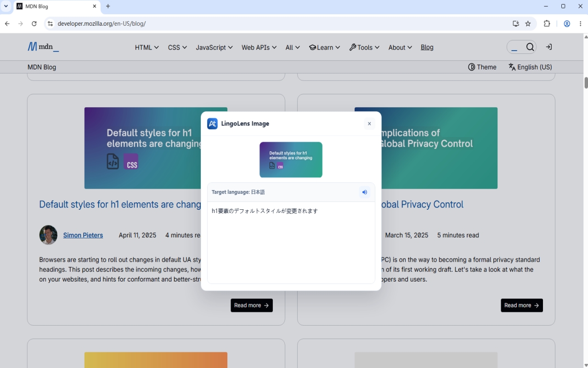The width and height of the screenshot is (588, 368).
Task: Click the install app icon in address bar
Action: [516, 23]
